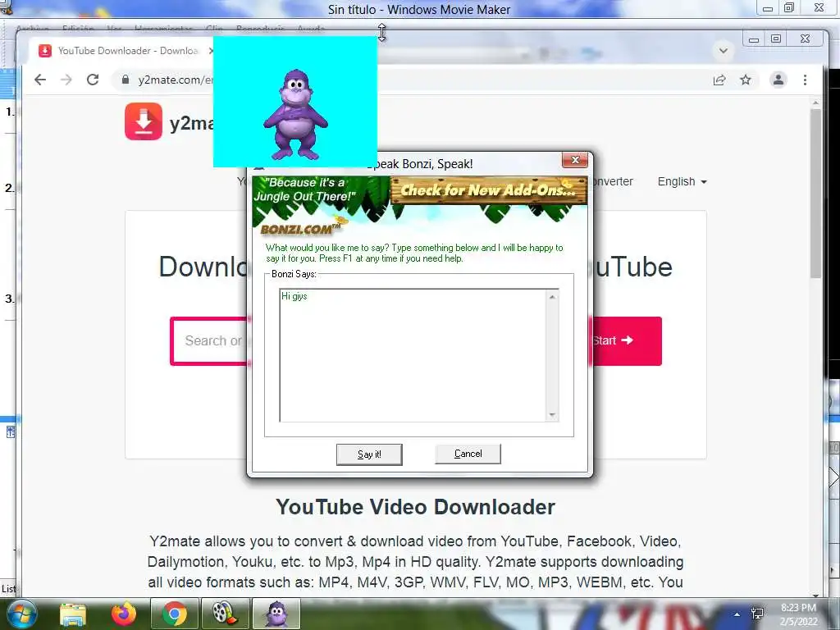840x630 pixels.
Task: Open the English language dropdown
Action: (x=682, y=181)
